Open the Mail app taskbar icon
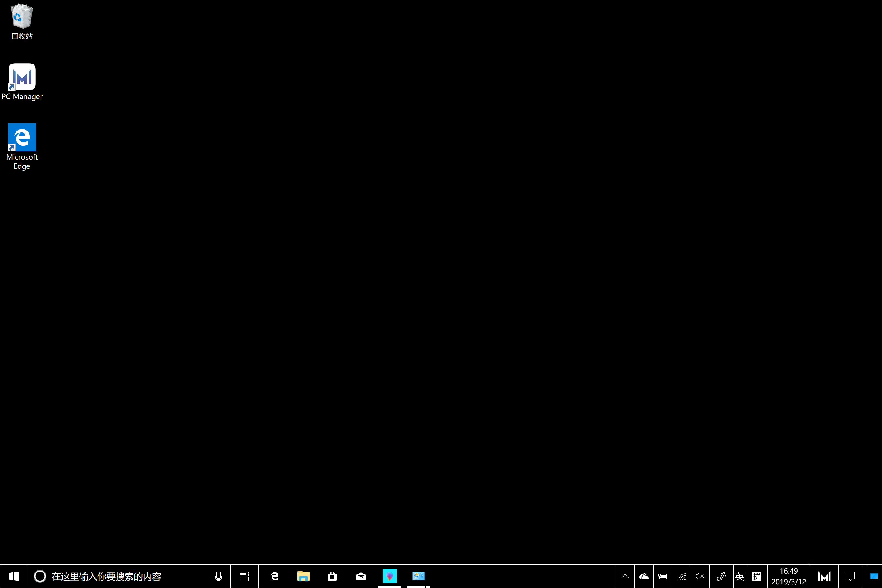Image resolution: width=882 pixels, height=588 pixels. point(361,576)
